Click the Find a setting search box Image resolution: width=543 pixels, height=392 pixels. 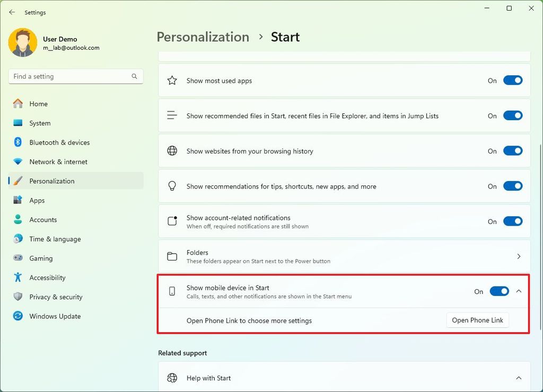tap(75, 76)
